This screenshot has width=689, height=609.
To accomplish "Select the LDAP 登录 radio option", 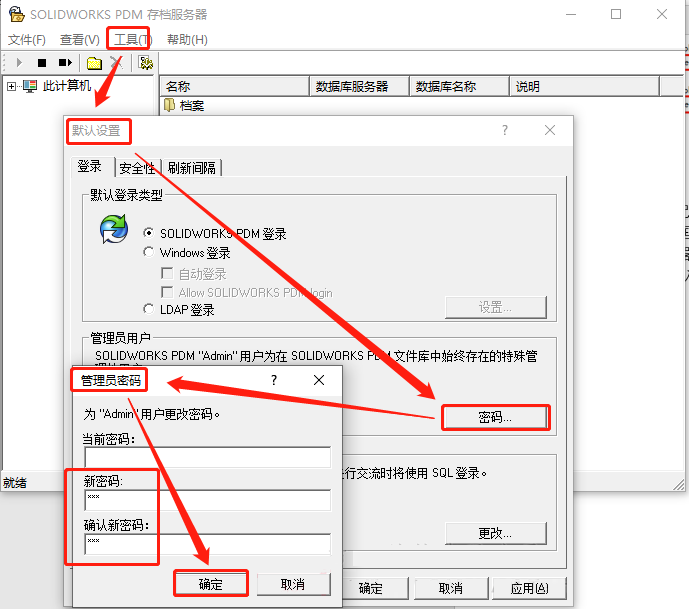I will point(149,310).
